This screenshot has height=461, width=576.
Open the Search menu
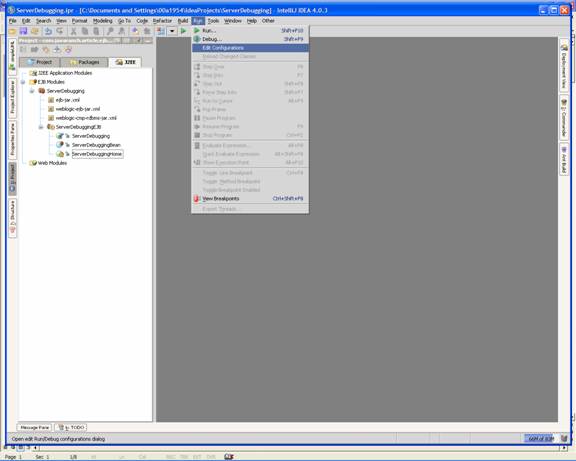[x=43, y=21]
